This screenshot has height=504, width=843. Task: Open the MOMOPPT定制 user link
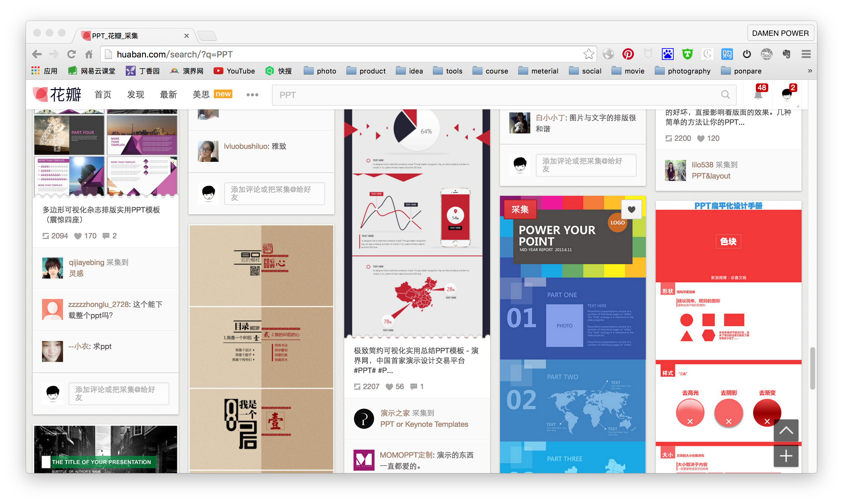pos(406,455)
